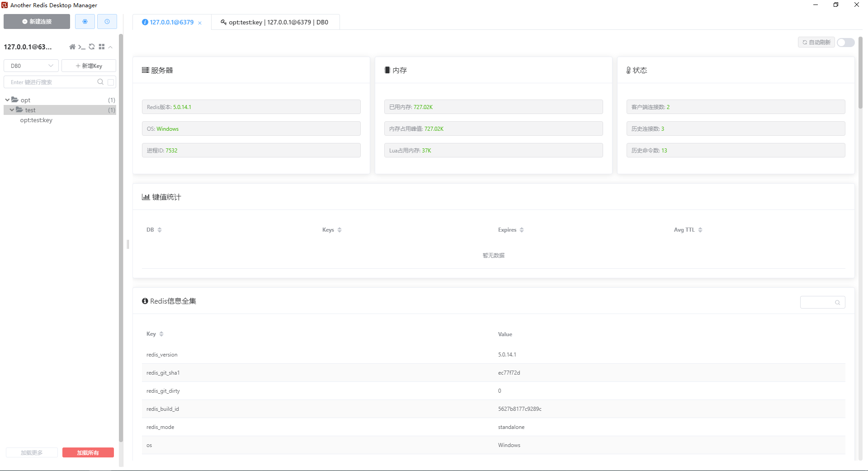Open command log clock icon
The image size is (868, 471).
pos(107,22)
